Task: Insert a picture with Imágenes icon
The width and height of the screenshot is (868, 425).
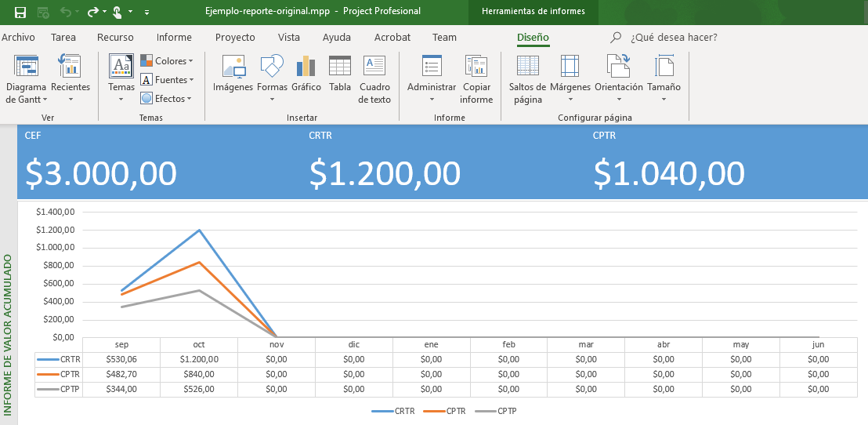Action: click(x=233, y=66)
